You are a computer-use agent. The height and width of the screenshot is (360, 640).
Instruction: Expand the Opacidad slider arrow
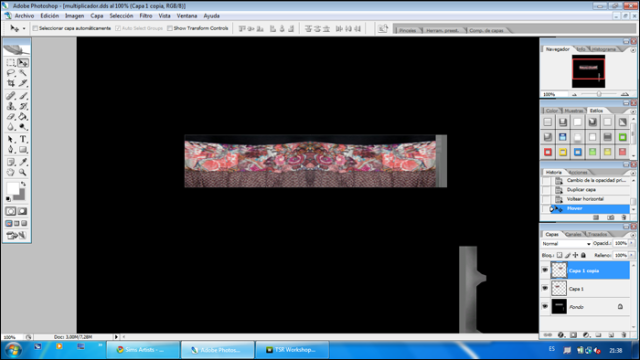631,243
